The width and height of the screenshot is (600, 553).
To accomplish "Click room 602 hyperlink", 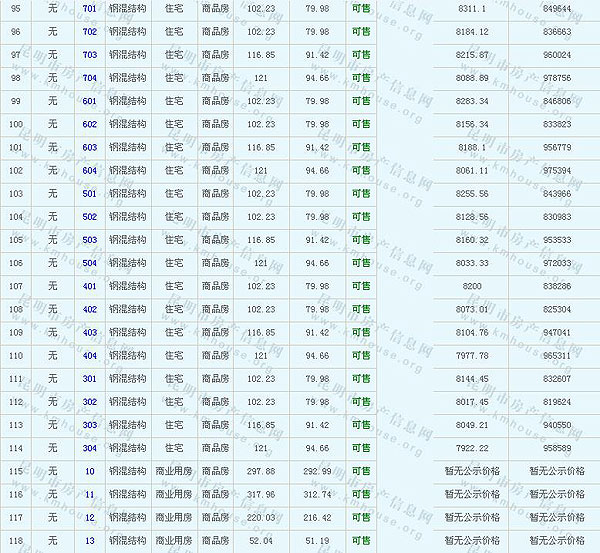I will coord(90,124).
